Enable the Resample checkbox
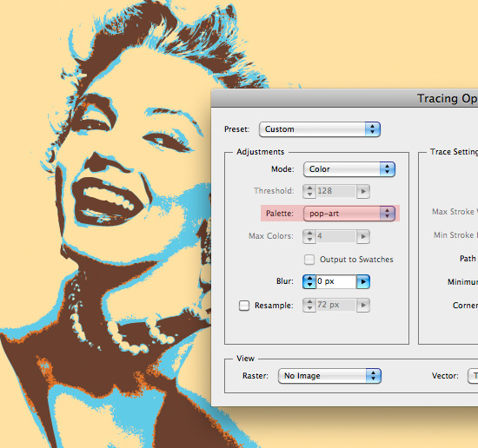This screenshot has height=448, width=478. [244, 306]
